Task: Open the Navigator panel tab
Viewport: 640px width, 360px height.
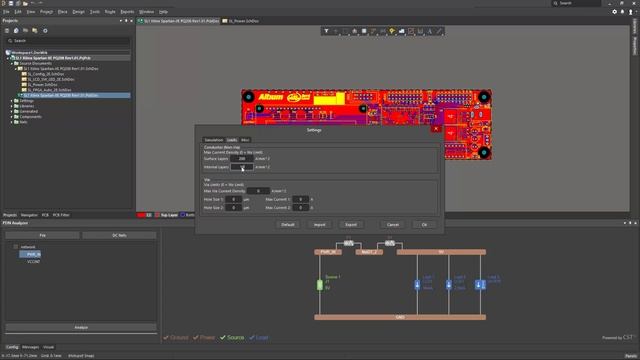Action: (29, 215)
